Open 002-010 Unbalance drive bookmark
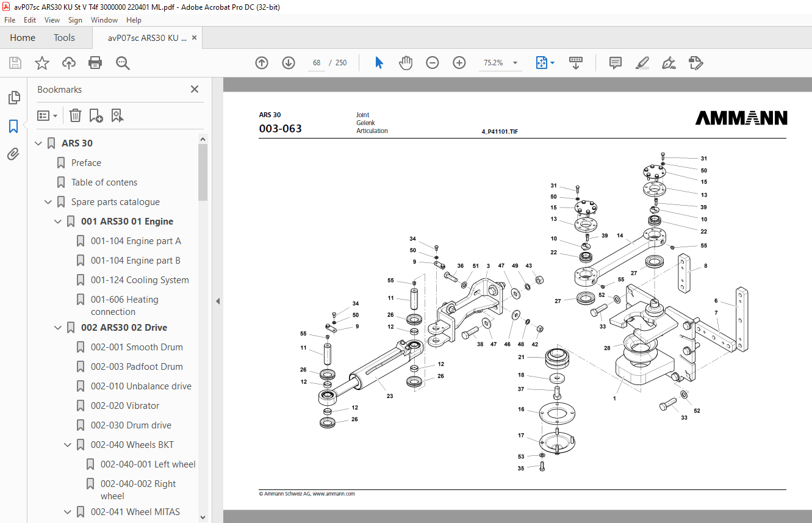The width and height of the screenshot is (812, 523). (141, 386)
